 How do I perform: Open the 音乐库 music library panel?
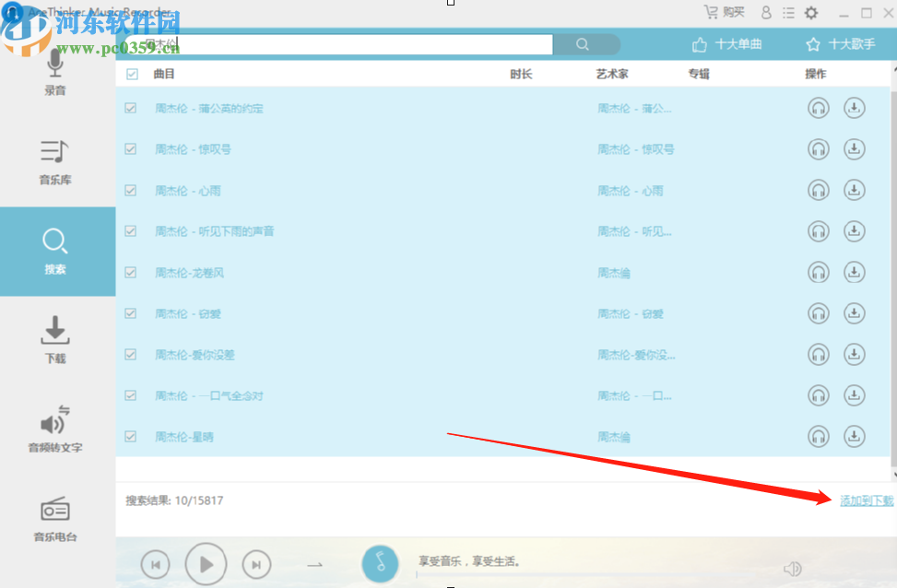54,164
